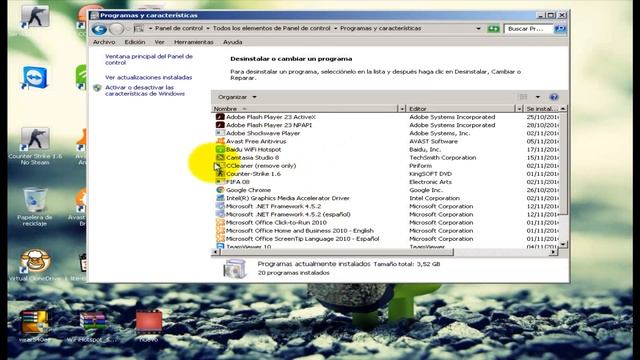Open the Edición menu
Screen dimensions: 640x360
click(x=135, y=42)
